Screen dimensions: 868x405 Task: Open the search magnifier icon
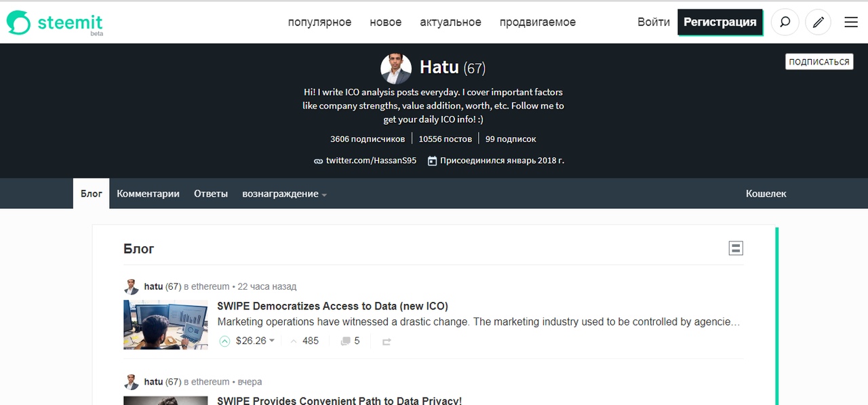point(785,22)
